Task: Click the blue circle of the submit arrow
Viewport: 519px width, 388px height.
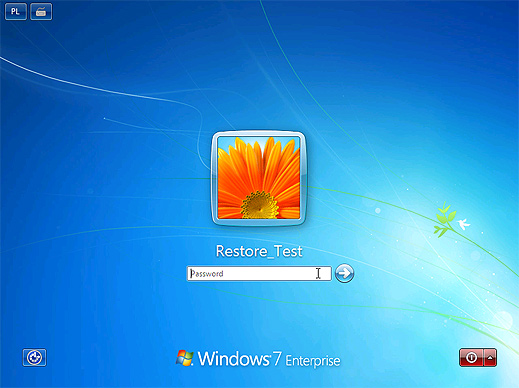Action: pyautogui.click(x=344, y=273)
